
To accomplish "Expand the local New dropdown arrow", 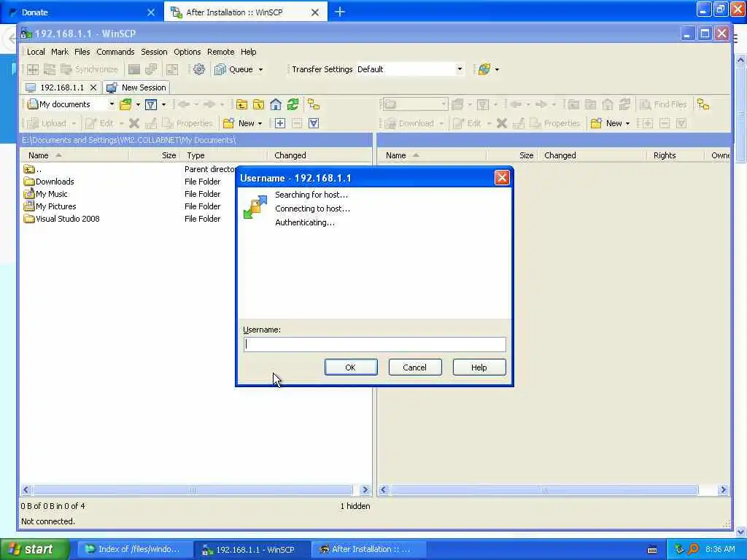I will tap(260, 124).
